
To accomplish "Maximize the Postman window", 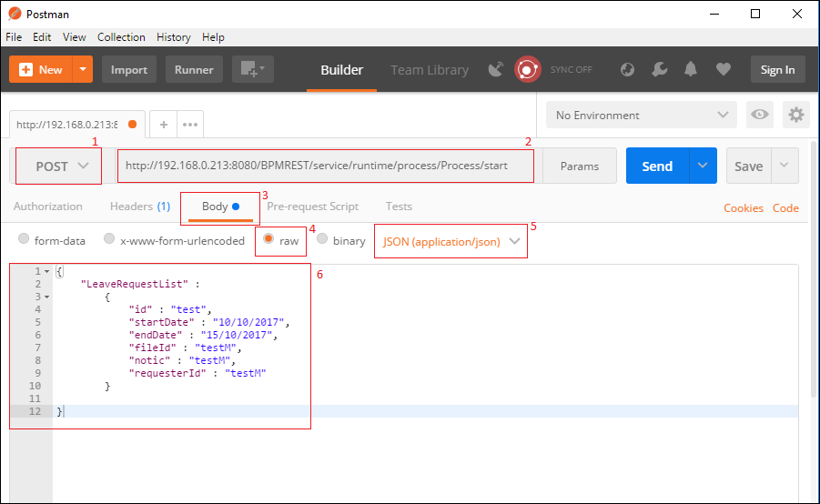I will point(755,14).
